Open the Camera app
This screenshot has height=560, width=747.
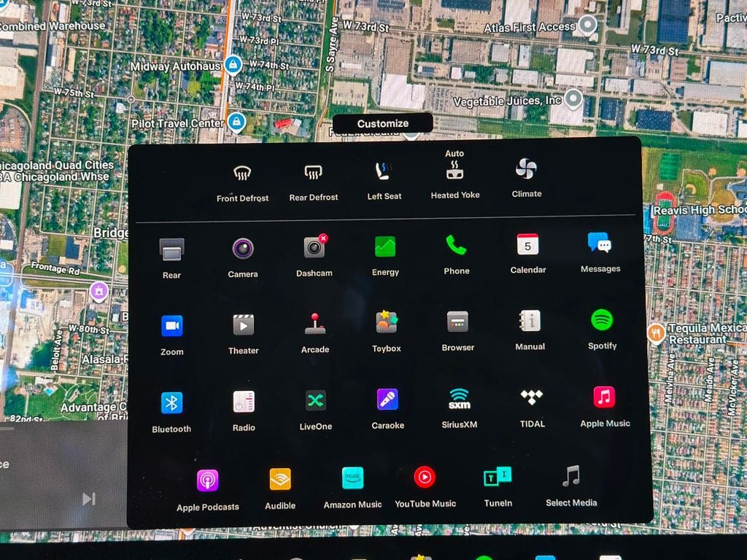[243, 249]
